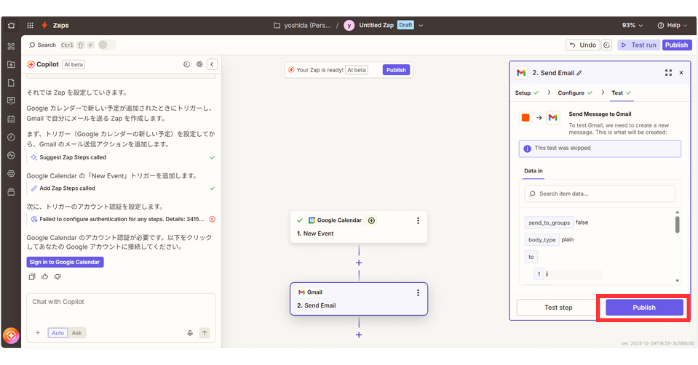Add a step between Calendar and Gmail
The width and height of the screenshot is (698, 365).
(359, 263)
